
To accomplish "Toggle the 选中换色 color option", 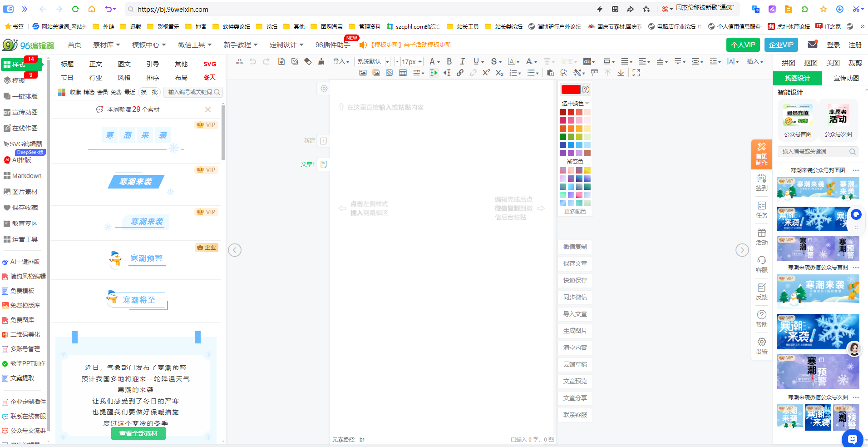I will [x=575, y=103].
